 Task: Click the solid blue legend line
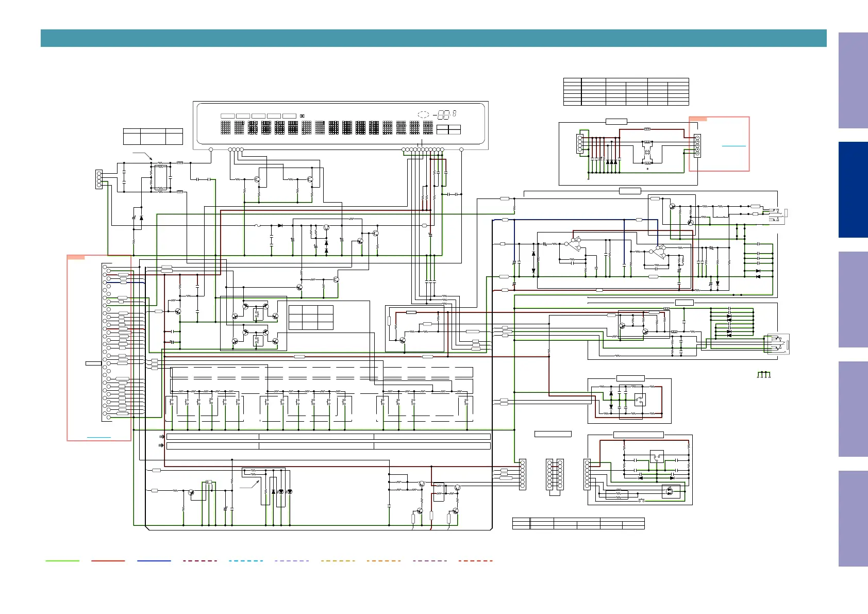154,560
